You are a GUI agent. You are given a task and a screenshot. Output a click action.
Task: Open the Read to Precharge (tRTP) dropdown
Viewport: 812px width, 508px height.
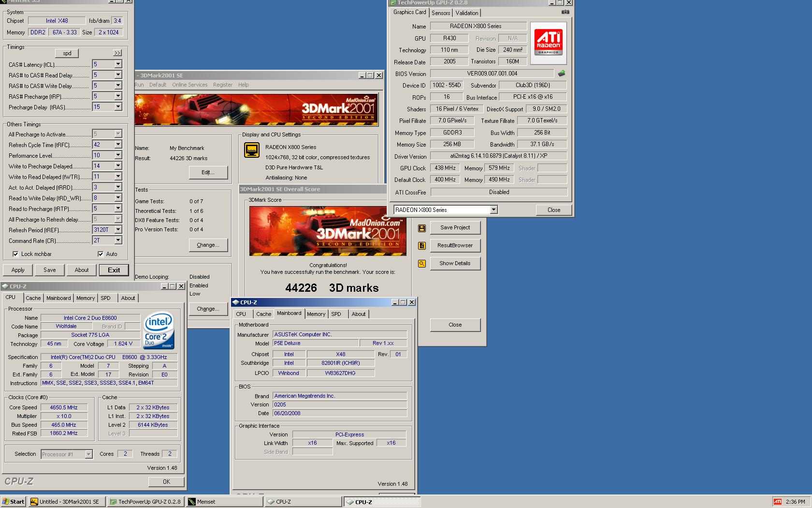pyautogui.click(x=118, y=209)
